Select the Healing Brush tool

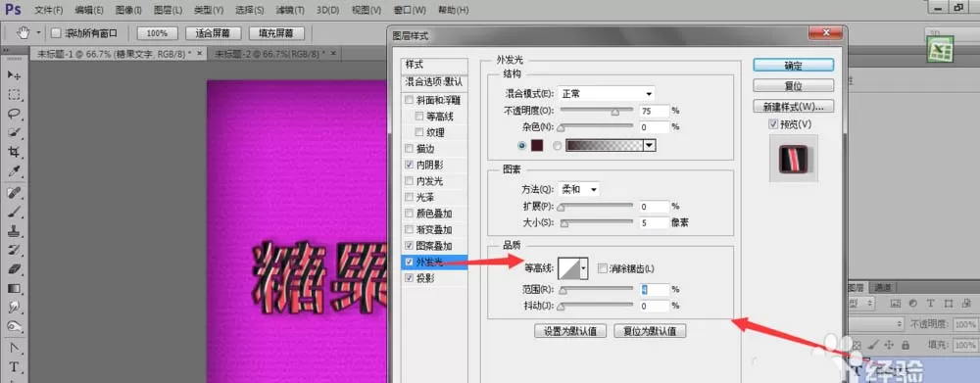(14, 193)
